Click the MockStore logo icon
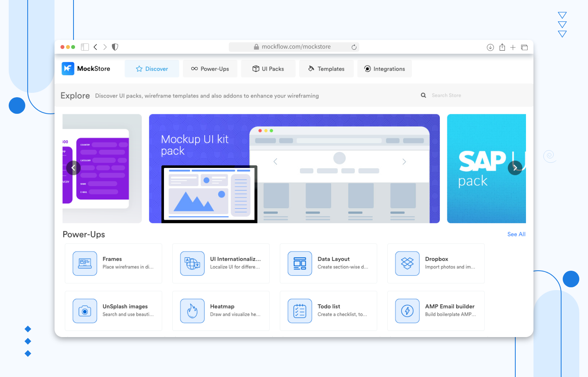Image resolution: width=588 pixels, height=377 pixels. 68,68
